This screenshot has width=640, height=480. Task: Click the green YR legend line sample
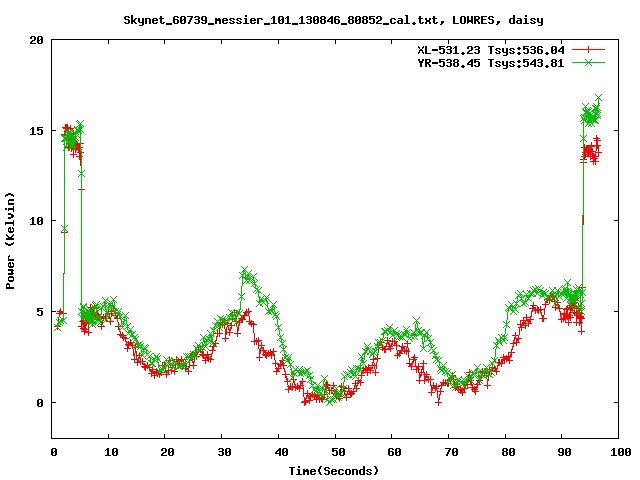coord(588,62)
